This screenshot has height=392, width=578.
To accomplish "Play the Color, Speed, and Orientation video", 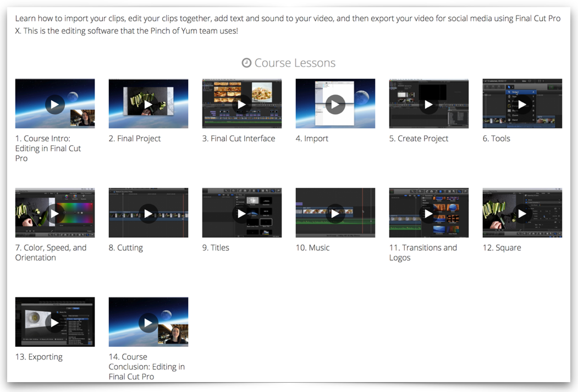I will 55,213.
